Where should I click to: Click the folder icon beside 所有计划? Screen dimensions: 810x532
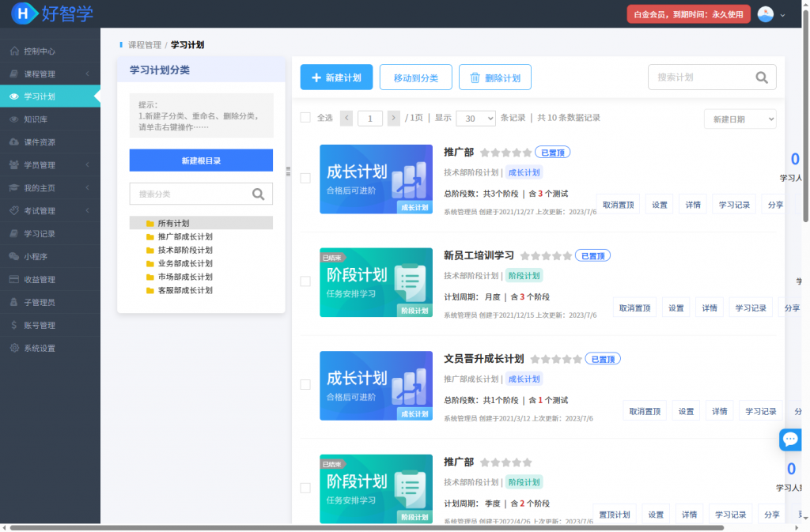(x=150, y=224)
